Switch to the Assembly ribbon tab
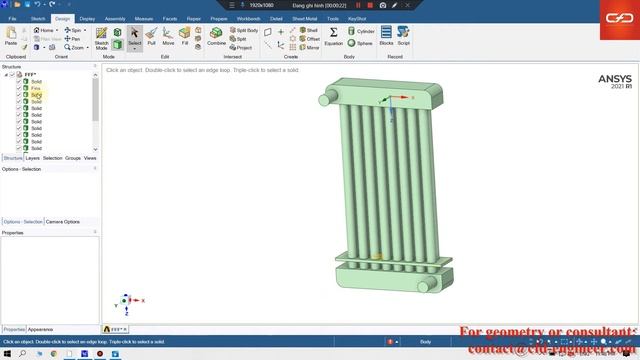The height and width of the screenshot is (360, 640). click(x=115, y=19)
